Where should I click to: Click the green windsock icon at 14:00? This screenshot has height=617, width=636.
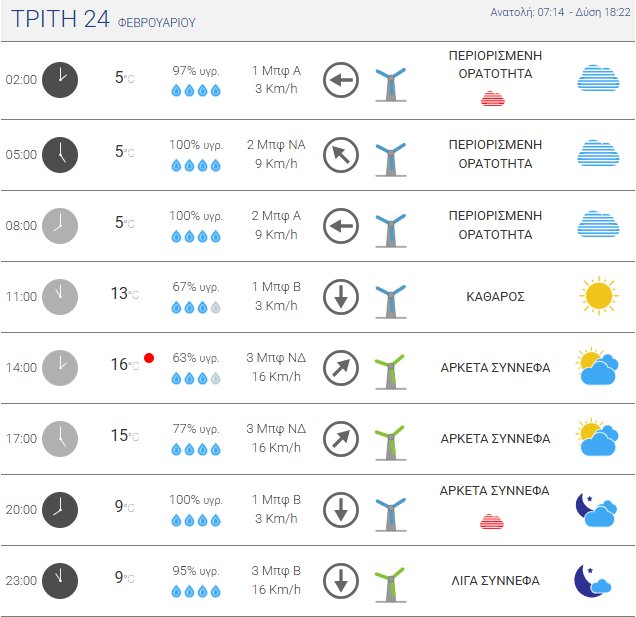click(x=390, y=369)
